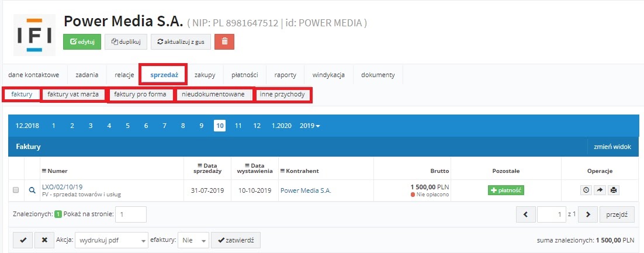Open the zadania tab
The image size is (644, 253).
tap(86, 75)
